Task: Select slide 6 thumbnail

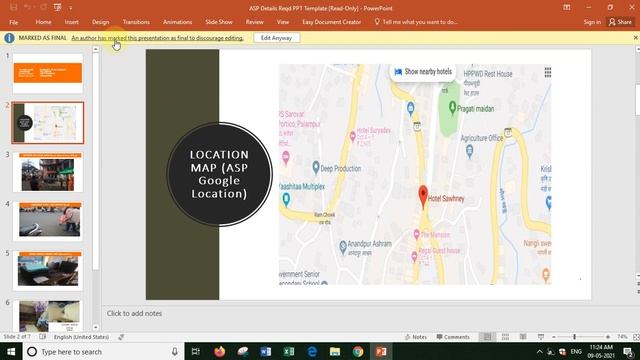Action: 48,316
